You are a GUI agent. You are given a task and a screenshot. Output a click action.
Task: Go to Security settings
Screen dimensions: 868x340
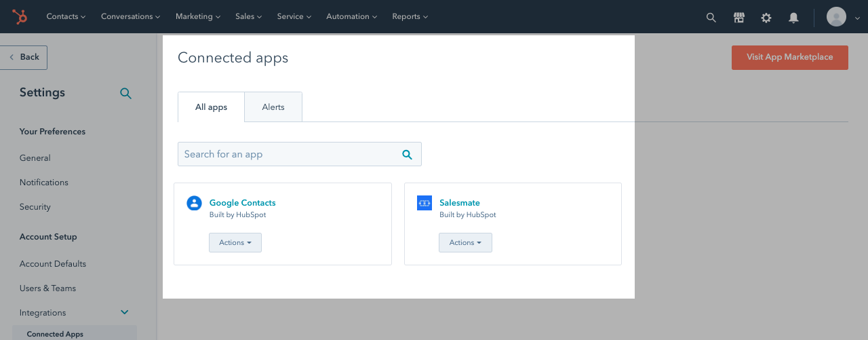point(35,207)
